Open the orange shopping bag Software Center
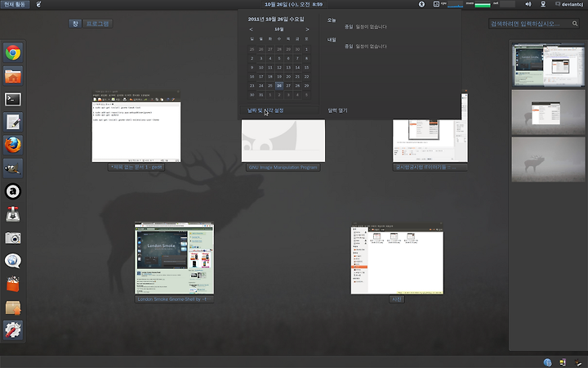588x368 pixels. (13, 284)
